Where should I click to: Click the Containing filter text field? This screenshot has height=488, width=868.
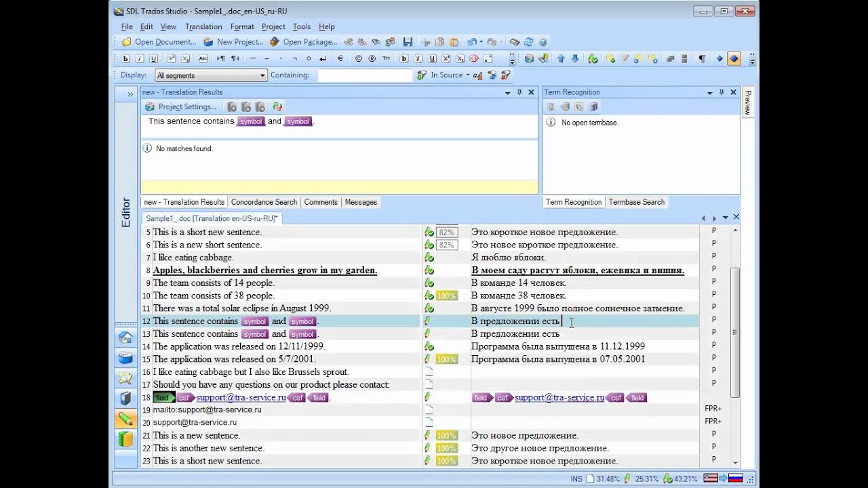pos(365,75)
